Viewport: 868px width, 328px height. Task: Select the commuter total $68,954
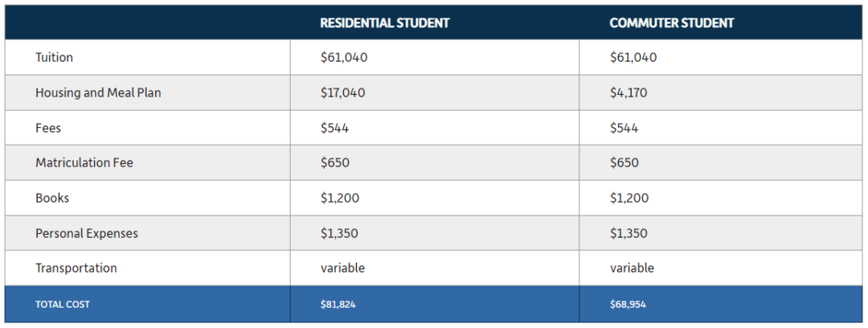(x=628, y=304)
